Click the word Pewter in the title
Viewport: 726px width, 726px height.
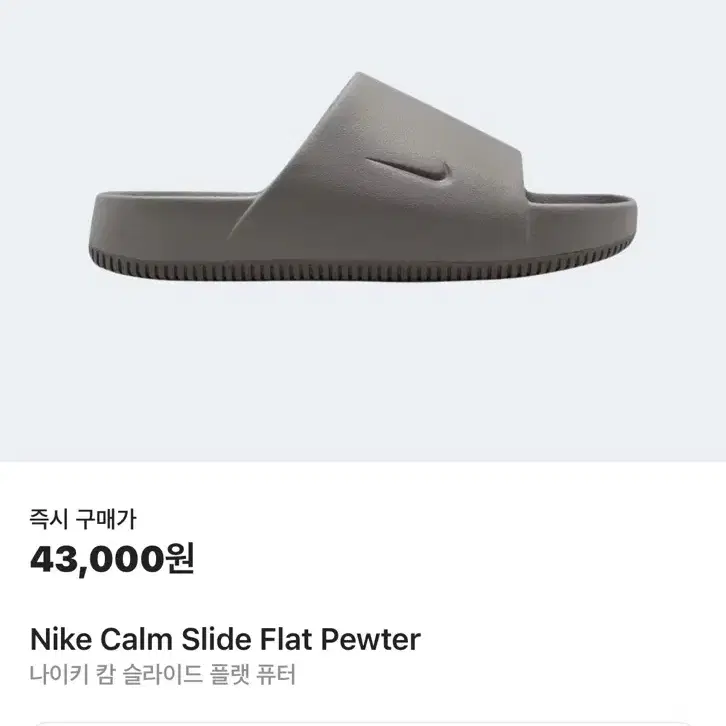click(371, 639)
